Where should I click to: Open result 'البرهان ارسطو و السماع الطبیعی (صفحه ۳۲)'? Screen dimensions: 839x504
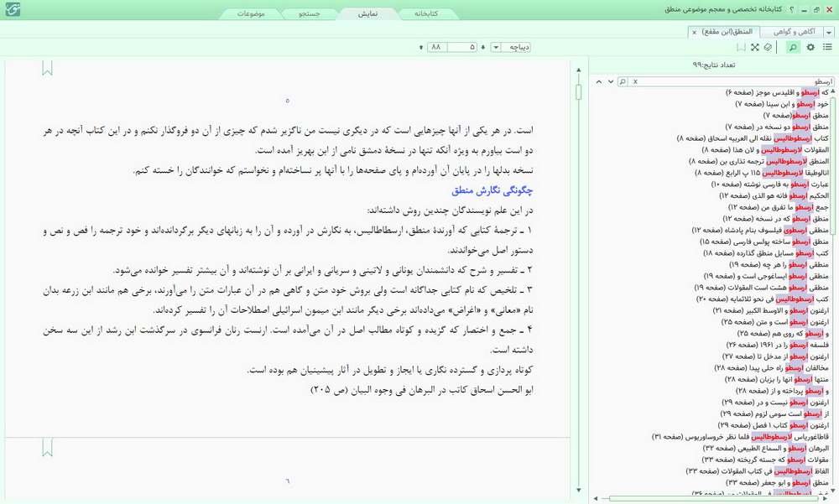coord(766,449)
